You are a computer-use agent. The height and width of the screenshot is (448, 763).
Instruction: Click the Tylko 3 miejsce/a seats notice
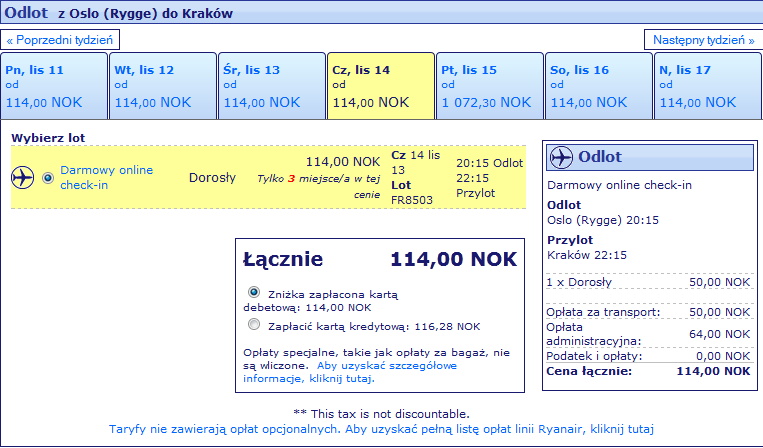coord(319,186)
